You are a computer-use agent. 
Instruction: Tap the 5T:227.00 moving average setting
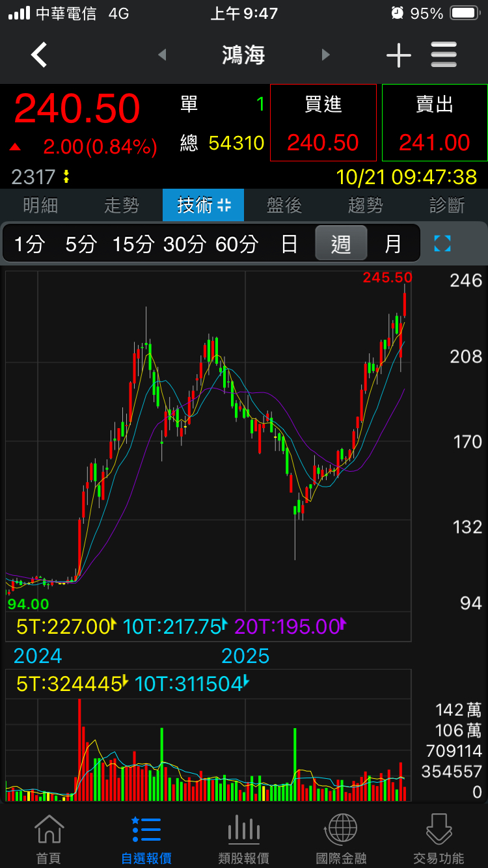point(66,627)
